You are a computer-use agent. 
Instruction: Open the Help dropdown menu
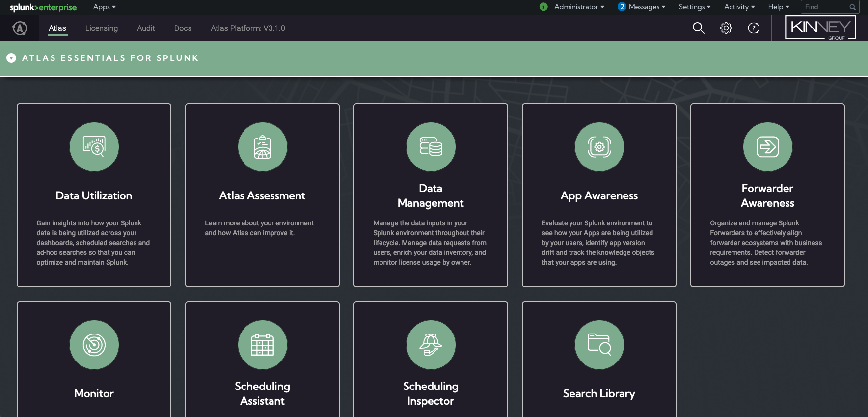[779, 7]
